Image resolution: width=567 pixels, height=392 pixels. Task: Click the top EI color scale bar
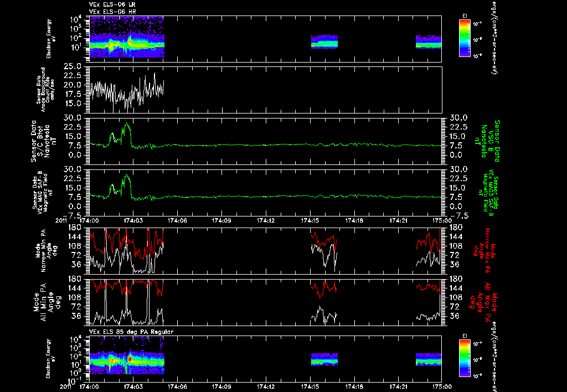[465, 38]
